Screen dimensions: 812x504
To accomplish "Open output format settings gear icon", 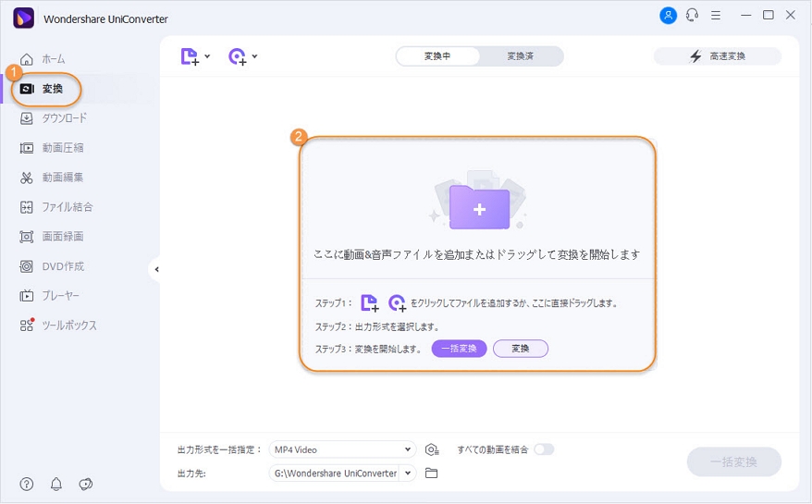I will click(432, 450).
